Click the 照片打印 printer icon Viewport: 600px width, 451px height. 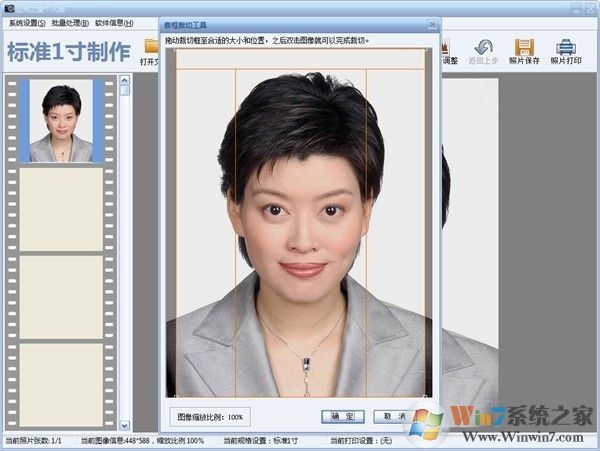coord(566,47)
